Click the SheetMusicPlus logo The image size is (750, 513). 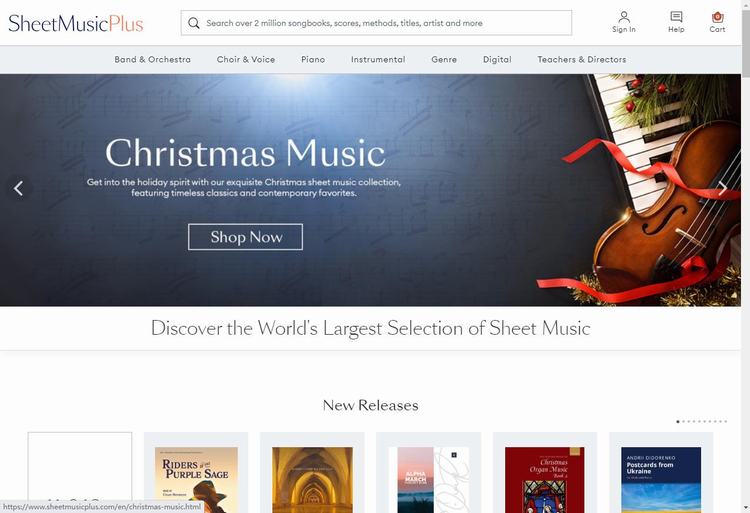click(x=76, y=23)
